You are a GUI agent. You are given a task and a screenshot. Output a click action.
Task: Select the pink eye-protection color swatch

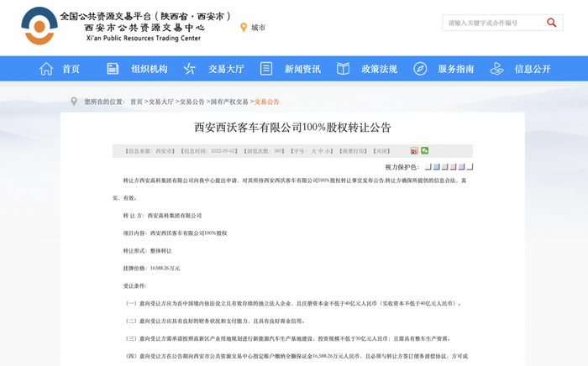tap(453, 167)
